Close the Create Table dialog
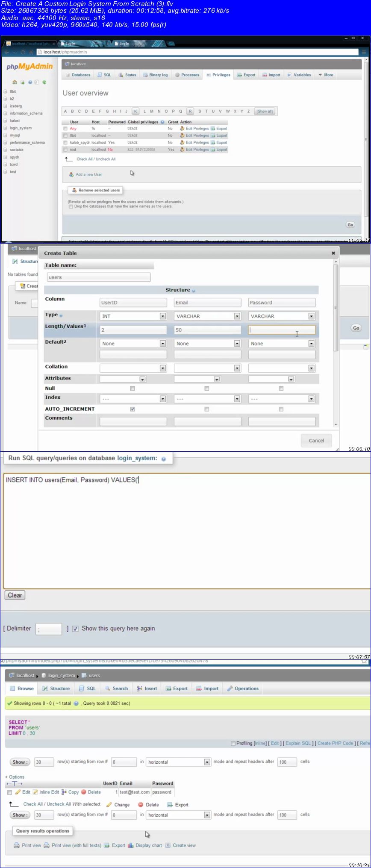The height and width of the screenshot is (868, 371). coord(333,253)
